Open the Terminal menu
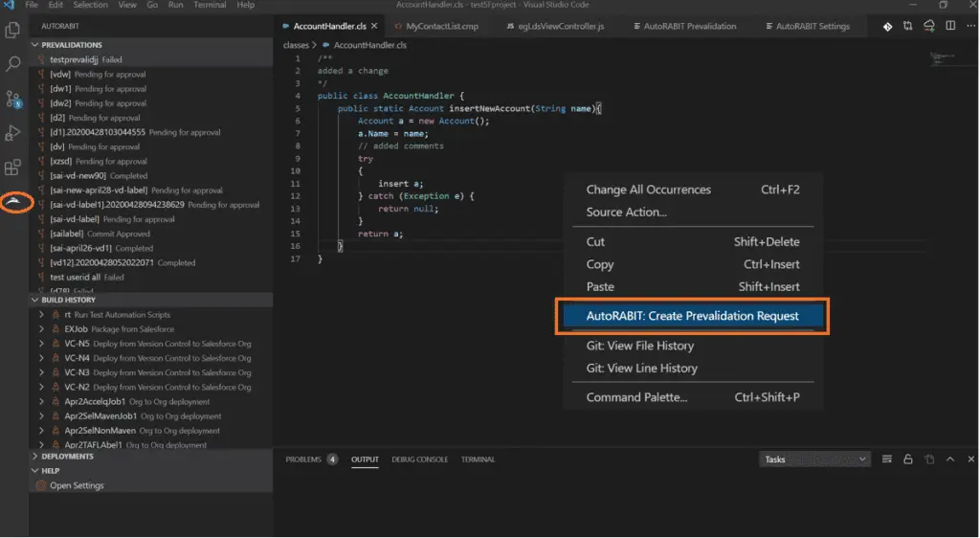 tap(210, 5)
